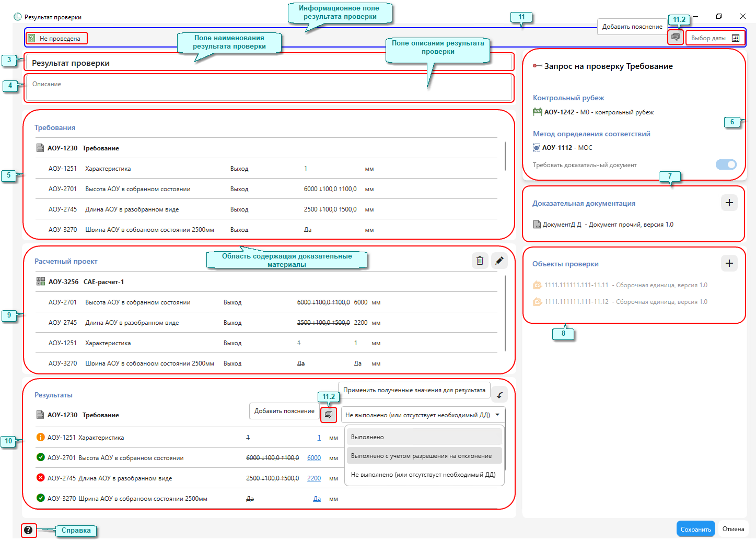Toggle the require evidence document switch

pos(726,164)
